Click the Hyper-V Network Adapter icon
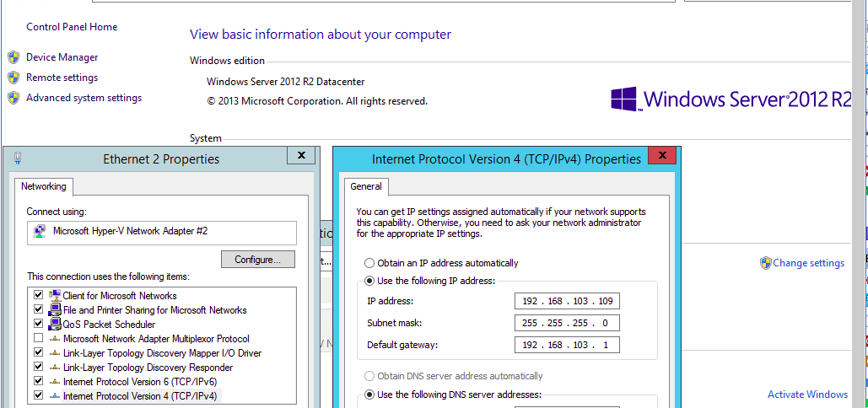This screenshot has height=408, width=868. (40, 231)
